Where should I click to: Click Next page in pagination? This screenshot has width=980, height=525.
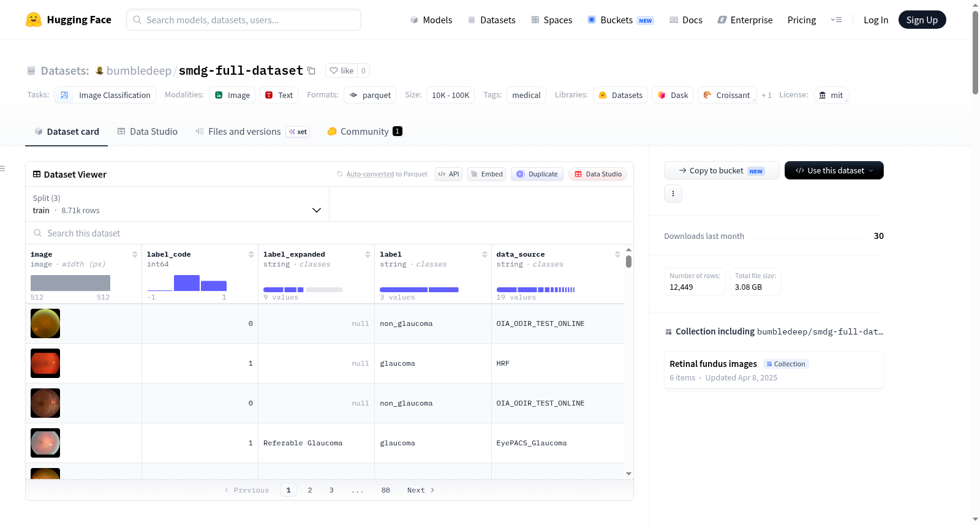point(421,490)
